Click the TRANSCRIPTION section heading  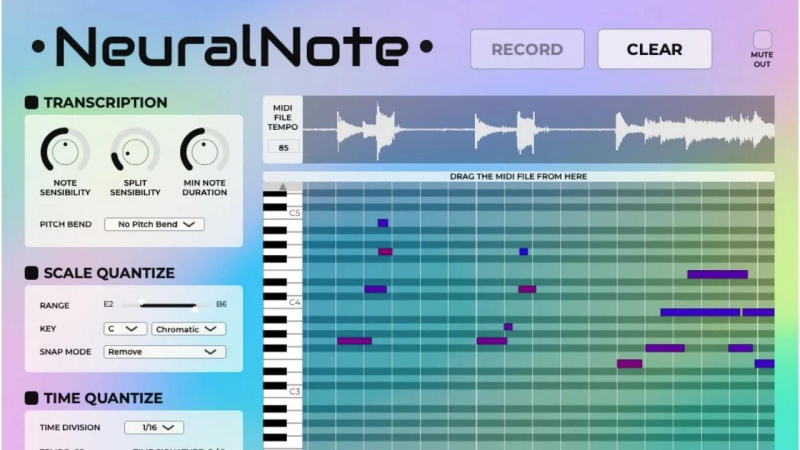[x=106, y=103]
